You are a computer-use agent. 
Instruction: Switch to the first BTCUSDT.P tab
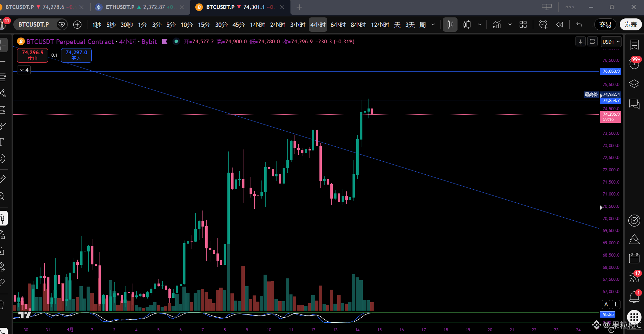(x=40, y=7)
